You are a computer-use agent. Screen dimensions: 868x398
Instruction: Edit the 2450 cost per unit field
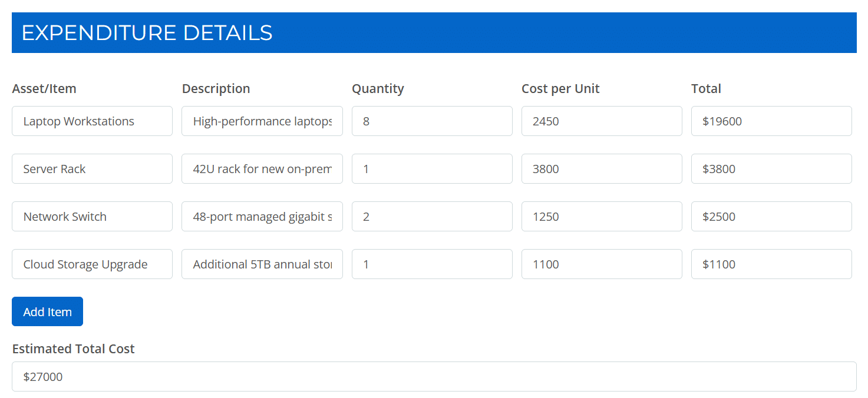(x=601, y=121)
